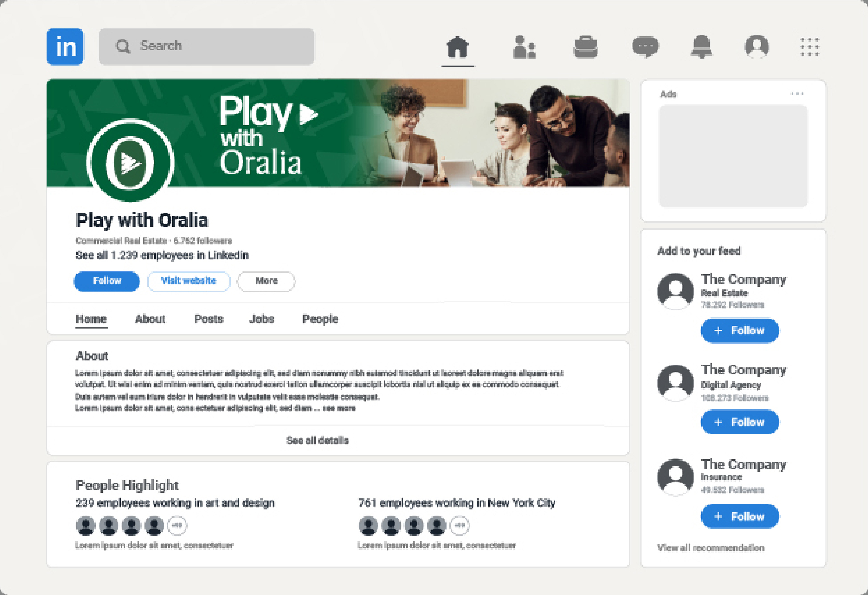Image resolution: width=868 pixels, height=595 pixels.
Task: Follow the Play with Oralia page
Action: (x=107, y=281)
